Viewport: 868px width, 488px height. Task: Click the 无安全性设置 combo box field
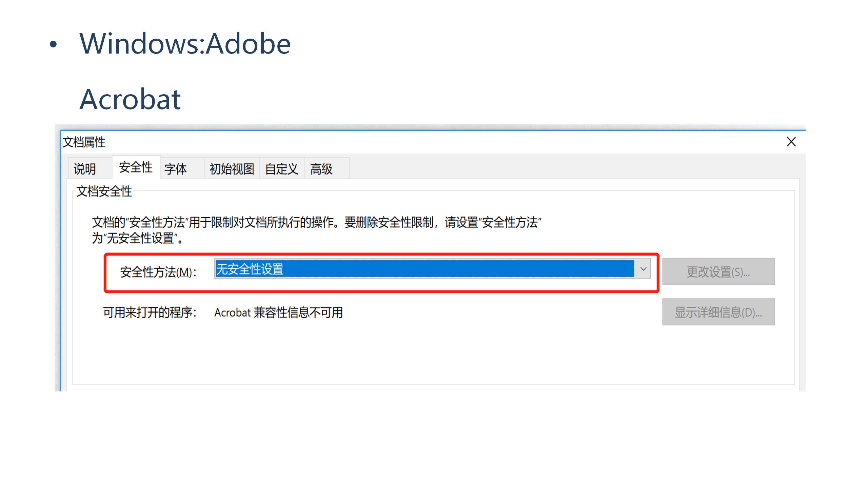coord(424,269)
